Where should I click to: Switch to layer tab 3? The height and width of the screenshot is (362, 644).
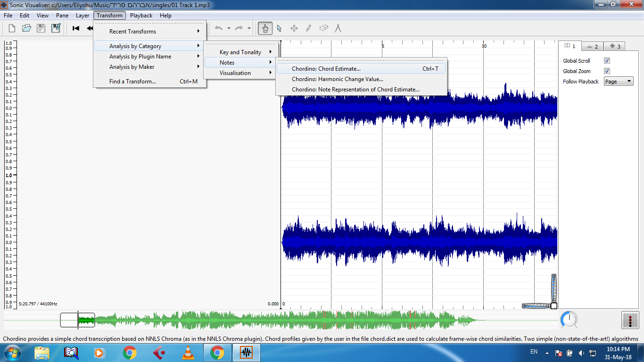[x=614, y=46]
